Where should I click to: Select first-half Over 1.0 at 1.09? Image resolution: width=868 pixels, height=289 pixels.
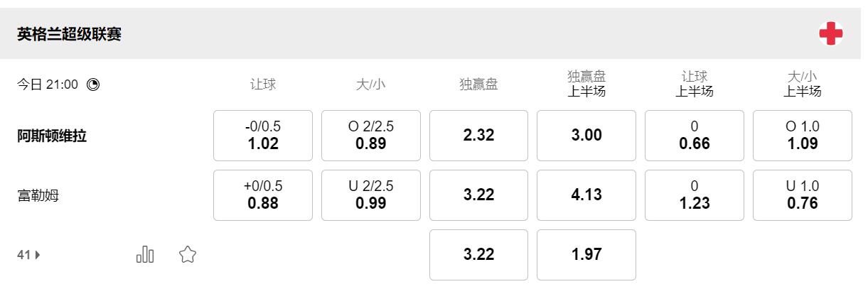point(803,136)
